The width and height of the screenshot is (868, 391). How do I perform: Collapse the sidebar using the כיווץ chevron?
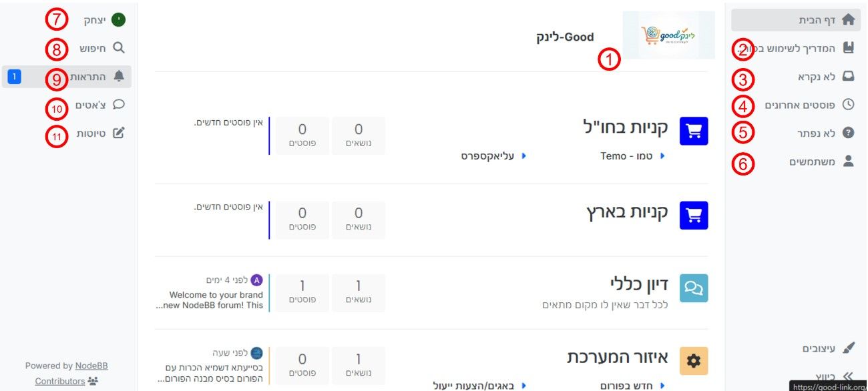847,377
